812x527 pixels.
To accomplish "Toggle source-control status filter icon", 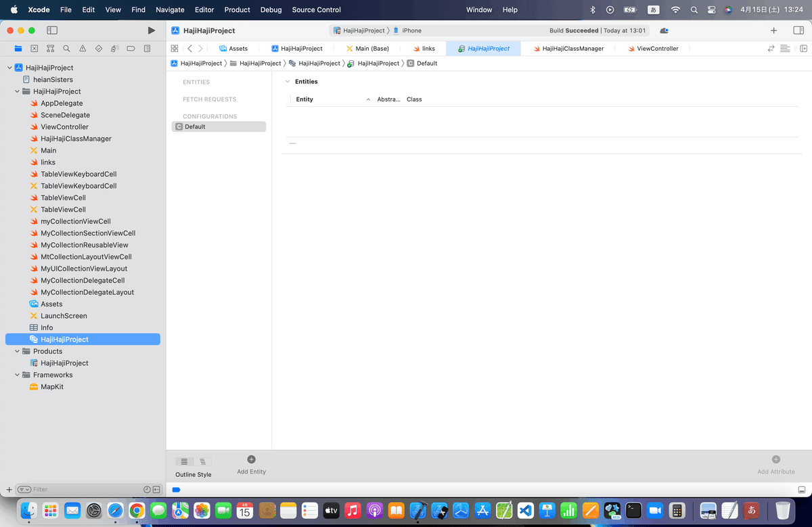I will [156, 489].
